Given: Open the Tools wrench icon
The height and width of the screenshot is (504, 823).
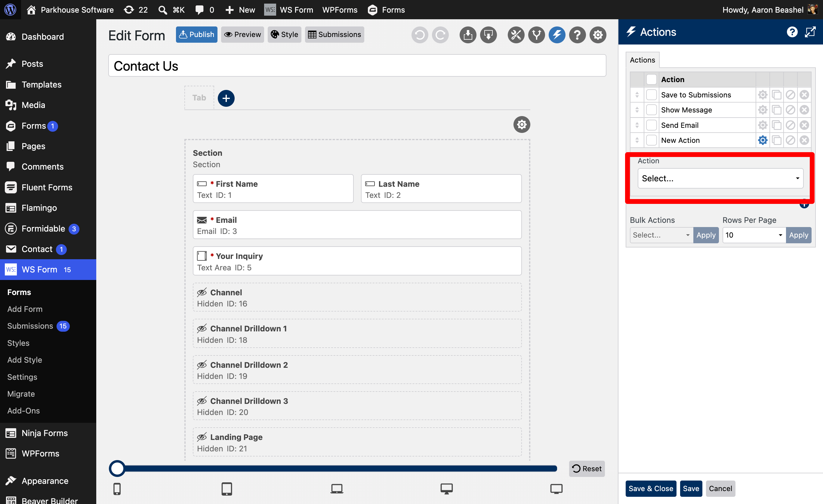Looking at the screenshot, I should (x=516, y=35).
